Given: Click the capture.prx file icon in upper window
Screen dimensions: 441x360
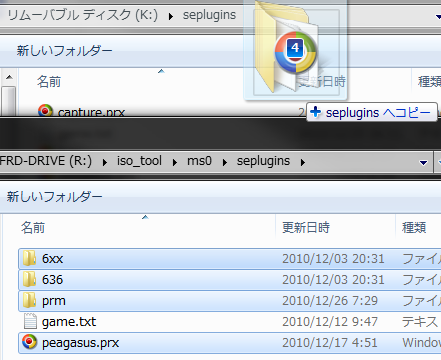Looking at the screenshot, I should (x=45, y=110).
